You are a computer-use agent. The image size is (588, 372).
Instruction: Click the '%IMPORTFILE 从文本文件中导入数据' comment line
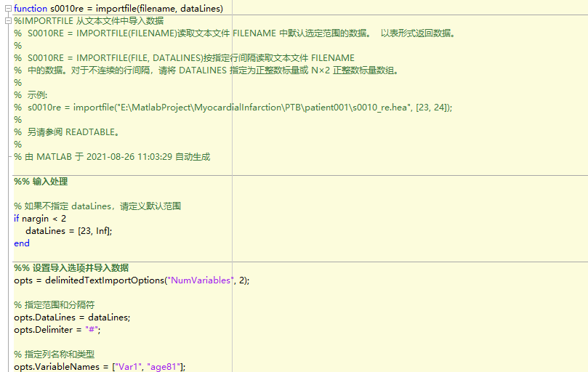coord(89,21)
